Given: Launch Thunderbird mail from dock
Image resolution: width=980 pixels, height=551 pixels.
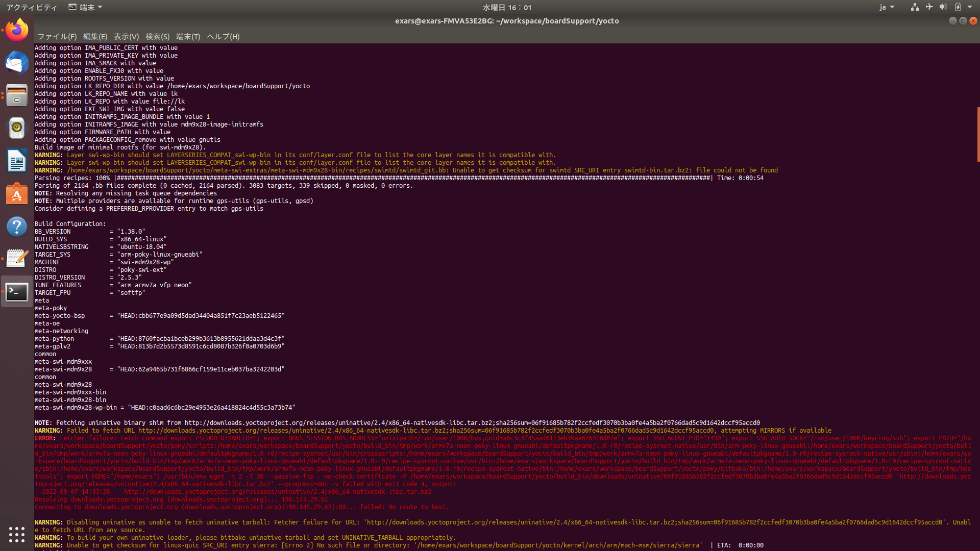Looking at the screenshot, I should tap(17, 63).
